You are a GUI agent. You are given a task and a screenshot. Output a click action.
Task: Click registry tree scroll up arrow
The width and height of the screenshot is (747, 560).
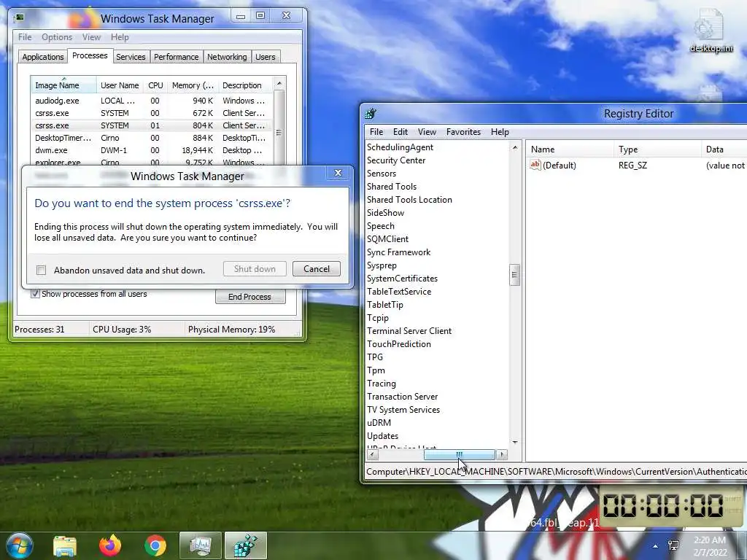click(514, 148)
